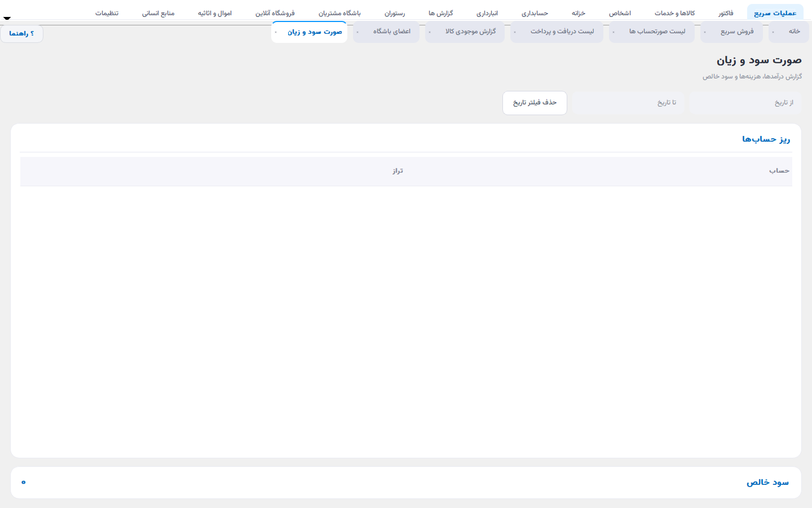Close the لیست دریافت و پرداخت tab

pyautogui.click(x=515, y=32)
